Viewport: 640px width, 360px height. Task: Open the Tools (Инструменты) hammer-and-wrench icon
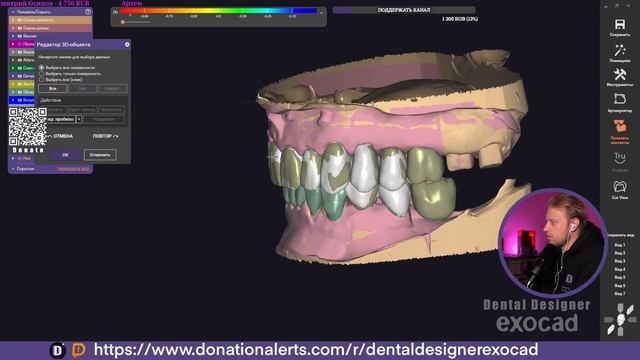(620, 75)
